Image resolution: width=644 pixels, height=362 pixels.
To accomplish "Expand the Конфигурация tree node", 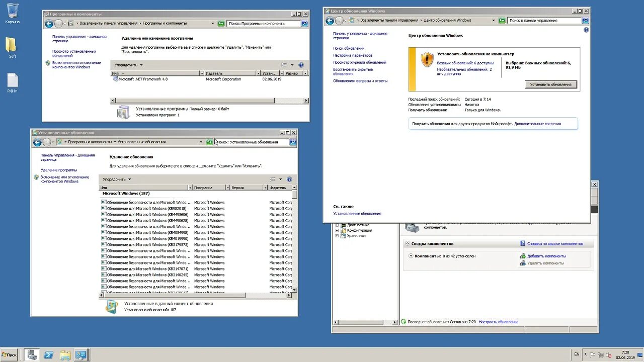I will click(337, 230).
